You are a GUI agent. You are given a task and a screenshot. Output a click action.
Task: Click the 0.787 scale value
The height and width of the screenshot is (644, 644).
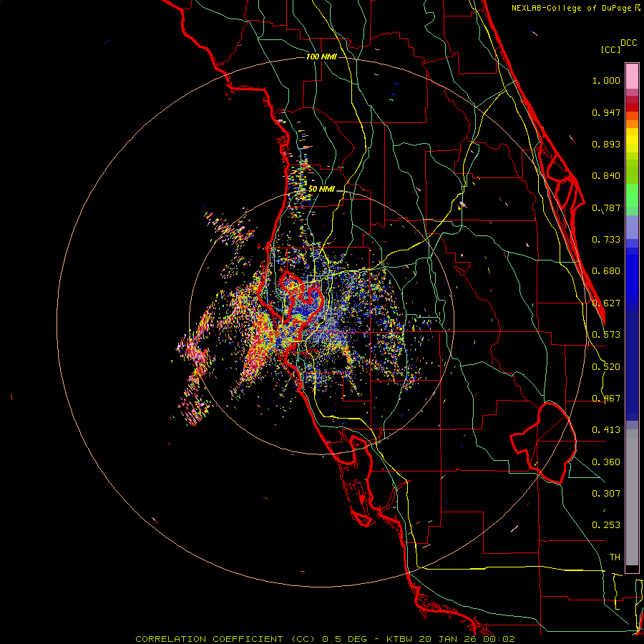click(606, 208)
